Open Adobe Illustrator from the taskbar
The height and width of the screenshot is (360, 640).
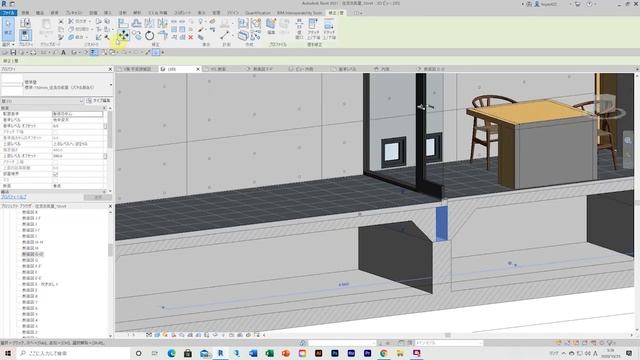(x=318, y=353)
